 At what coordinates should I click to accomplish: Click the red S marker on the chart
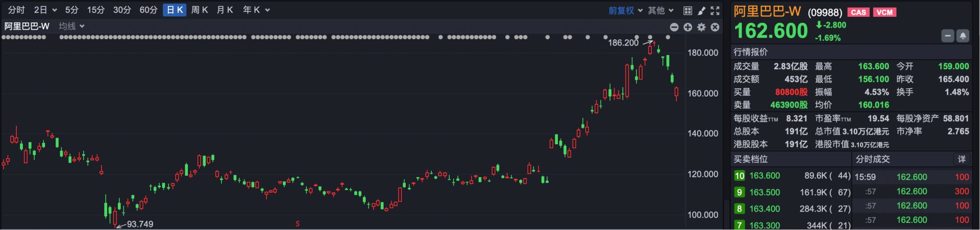pos(298,224)
